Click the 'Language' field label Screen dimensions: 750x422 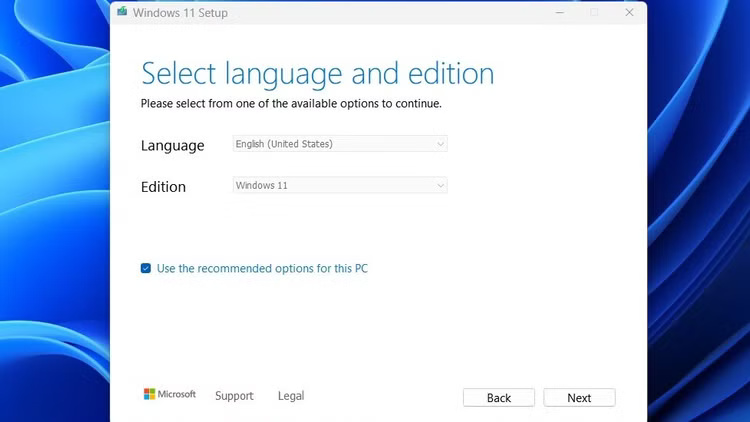(x=173, y=145)
